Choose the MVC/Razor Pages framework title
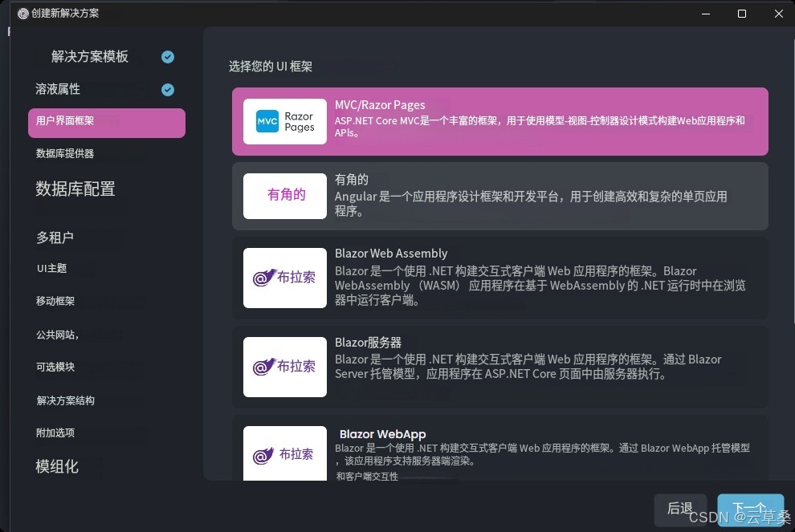The height and width of the screenshot is (532, 795). (x=380, y=105)
